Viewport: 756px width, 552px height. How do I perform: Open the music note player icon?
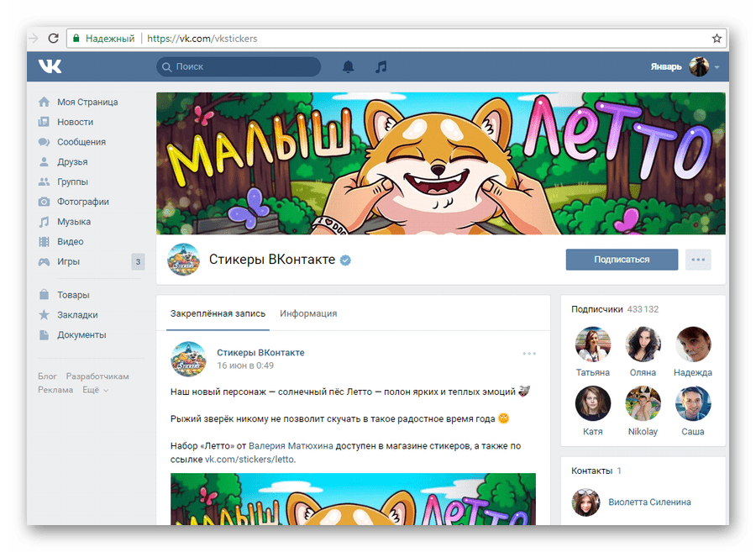pyautogui.click(x=381, y=66)
